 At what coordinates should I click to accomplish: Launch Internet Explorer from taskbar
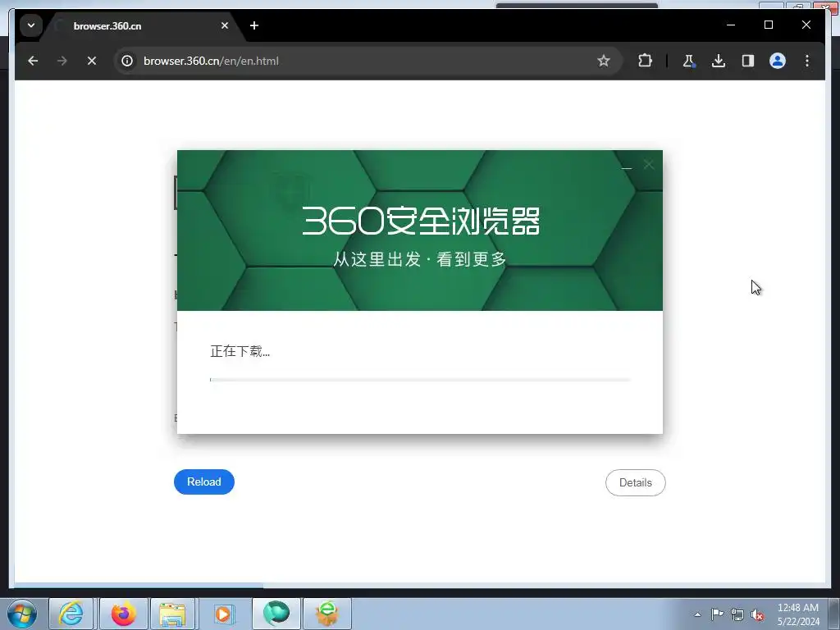[71, 614]
